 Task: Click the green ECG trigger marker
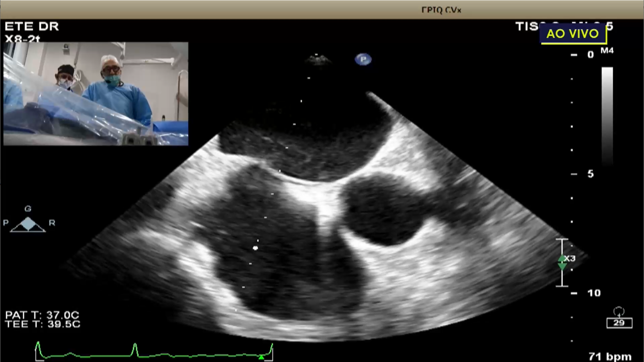coord(261,357)
